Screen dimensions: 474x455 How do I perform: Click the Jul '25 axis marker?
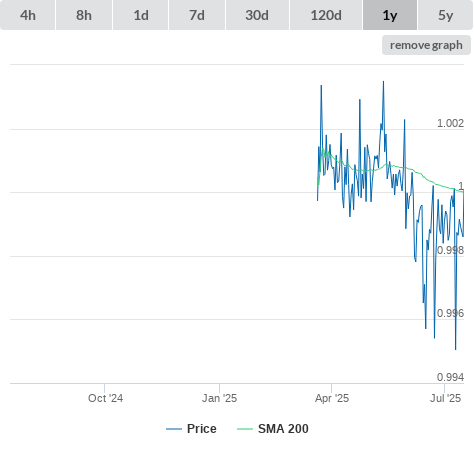(x=445, y=398)
